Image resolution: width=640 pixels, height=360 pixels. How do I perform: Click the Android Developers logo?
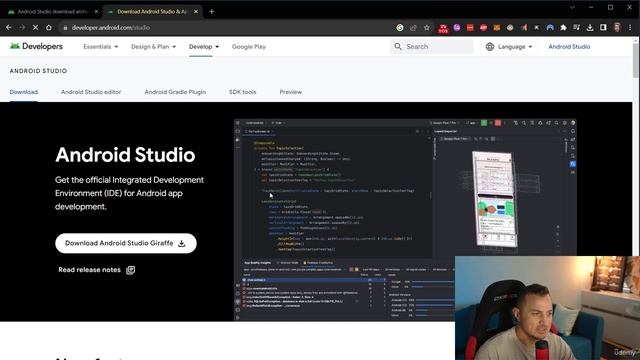point(36,47)
